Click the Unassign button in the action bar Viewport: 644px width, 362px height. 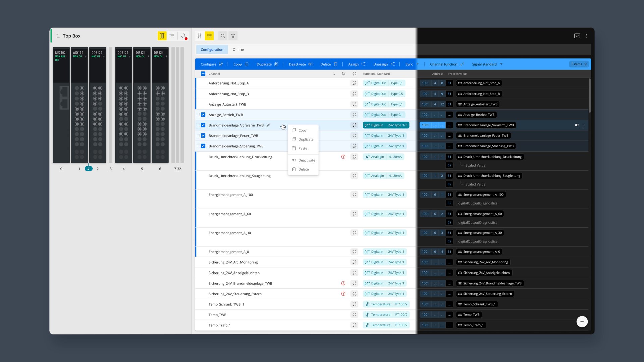(382, 64)
